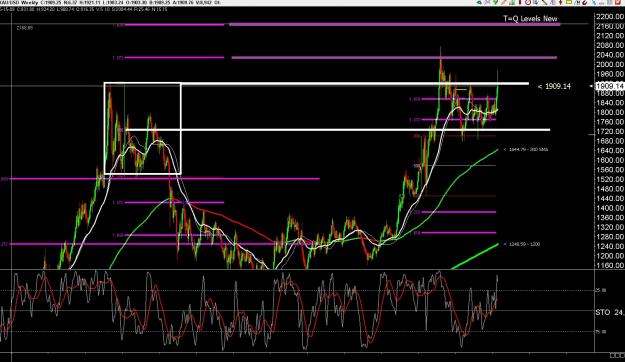This screenshot has width=625, height=362.
Task: Click the 1640.00 price axis label
Action: click(x=610, y=151)
